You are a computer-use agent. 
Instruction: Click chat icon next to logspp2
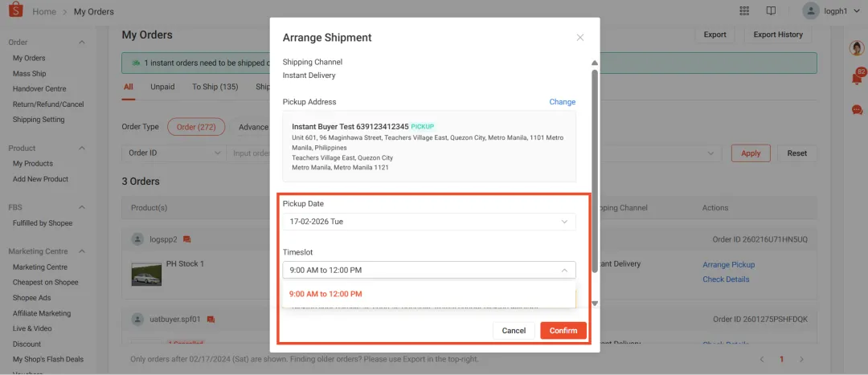(x=187, y=239)
